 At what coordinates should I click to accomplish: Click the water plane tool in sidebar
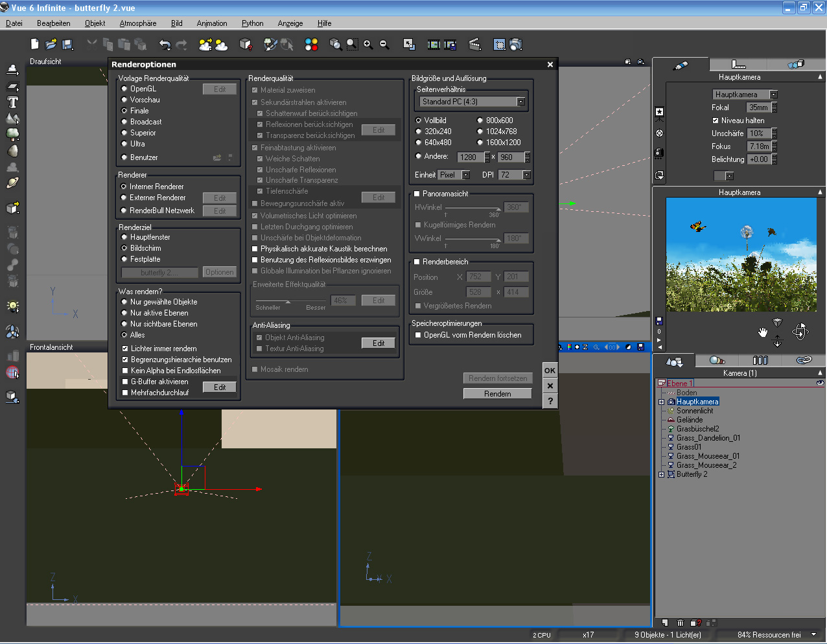pyautogui.click(x=12, y=86)
